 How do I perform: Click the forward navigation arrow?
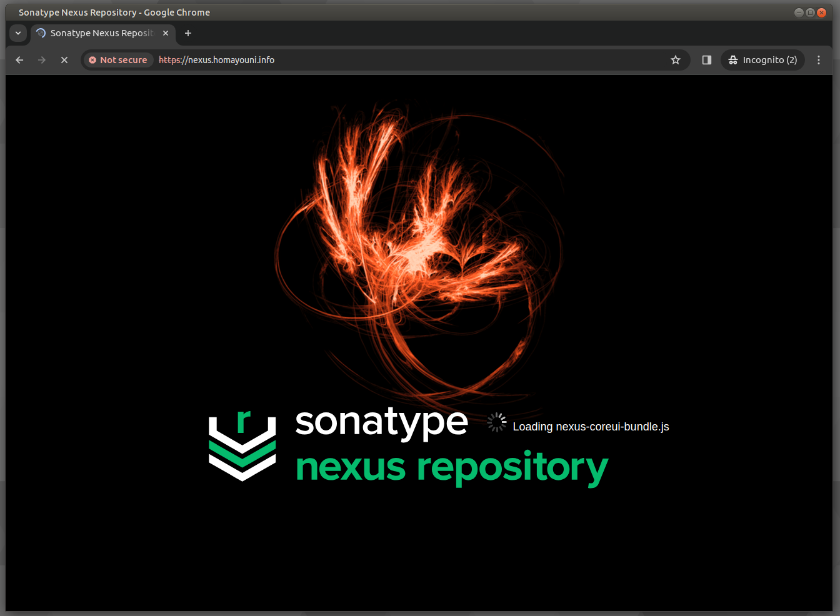pyautogui.click(x=42, y=60)
